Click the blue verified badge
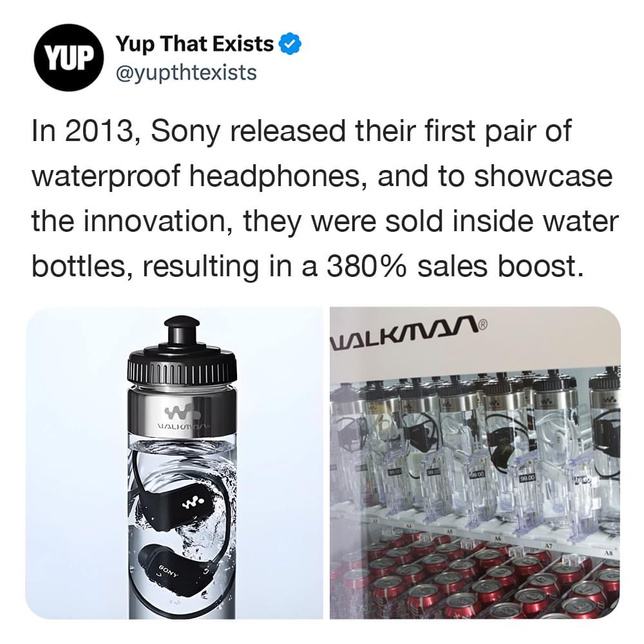 (x=290, y=45)
